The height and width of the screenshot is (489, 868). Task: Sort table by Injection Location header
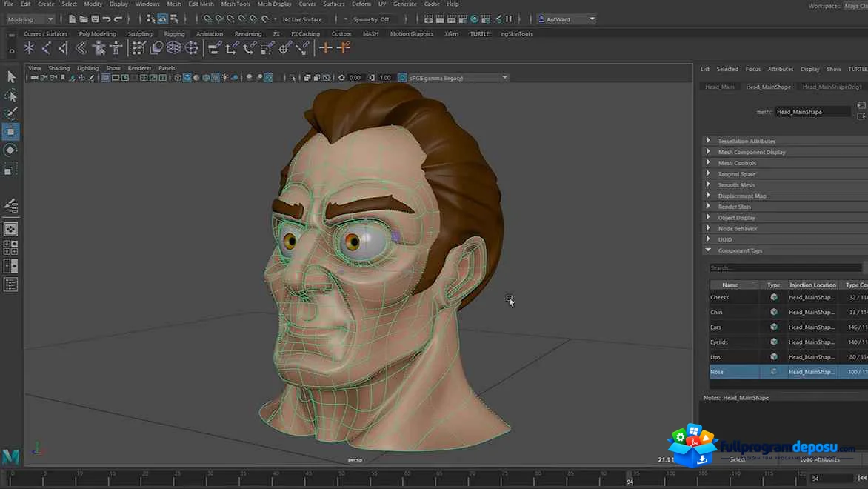[812, 285]
